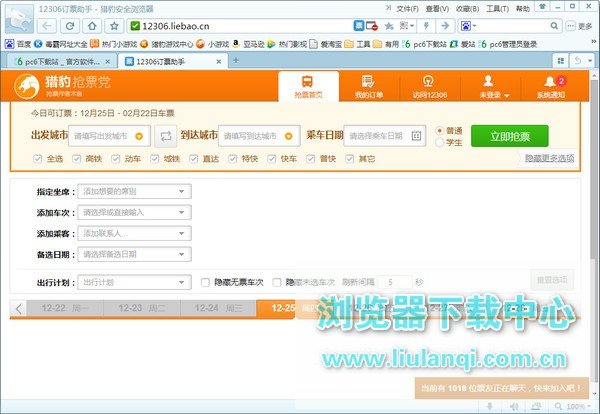Select the 12-23 date tab

[x=142, y=308]
